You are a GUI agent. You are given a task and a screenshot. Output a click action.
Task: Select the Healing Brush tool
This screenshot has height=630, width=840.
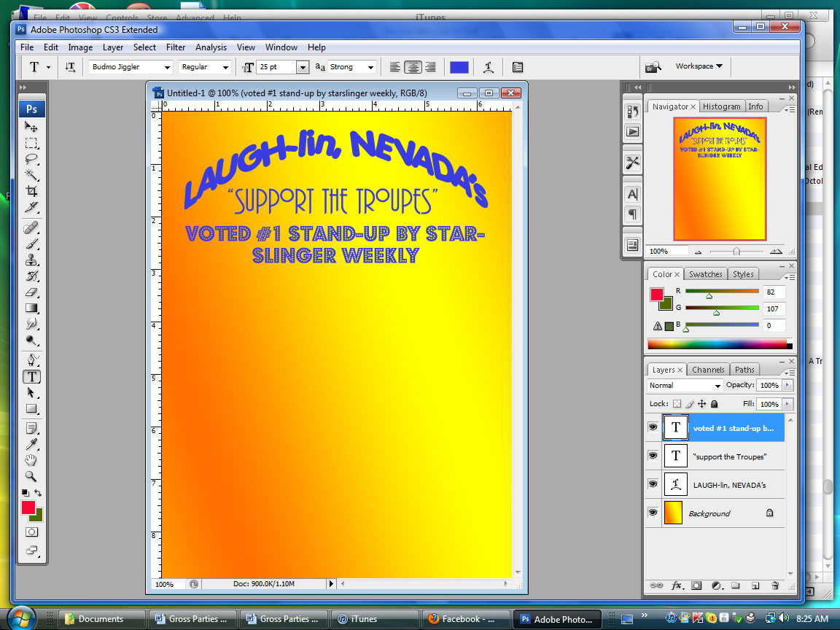pyautogui.click(x=32, y=227)
